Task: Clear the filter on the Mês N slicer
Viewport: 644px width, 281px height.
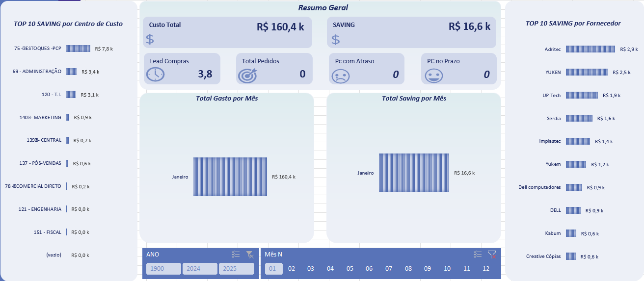Action: [492, 255]
